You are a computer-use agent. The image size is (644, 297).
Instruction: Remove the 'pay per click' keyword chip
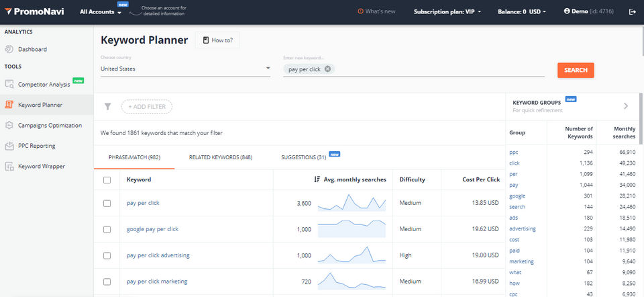[x=327, y=69]
